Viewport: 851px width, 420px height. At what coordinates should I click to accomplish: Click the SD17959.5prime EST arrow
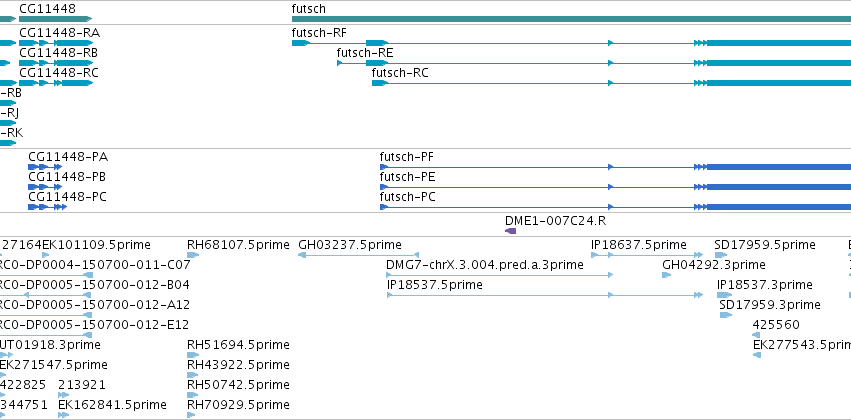click(721, 255)
